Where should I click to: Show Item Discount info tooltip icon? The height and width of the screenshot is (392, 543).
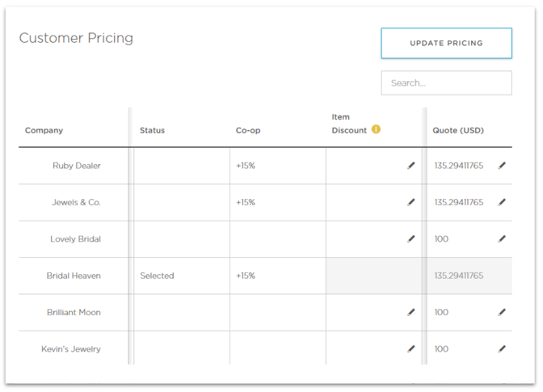(376, 129)
